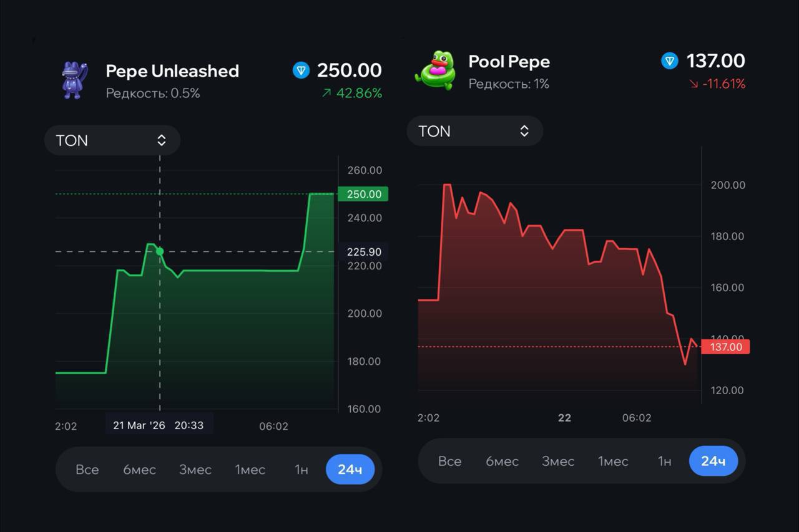Choose 1мес range on Pool Pepe chart
Viewport: 799px width, 532px height.
[x=613, y=461]
